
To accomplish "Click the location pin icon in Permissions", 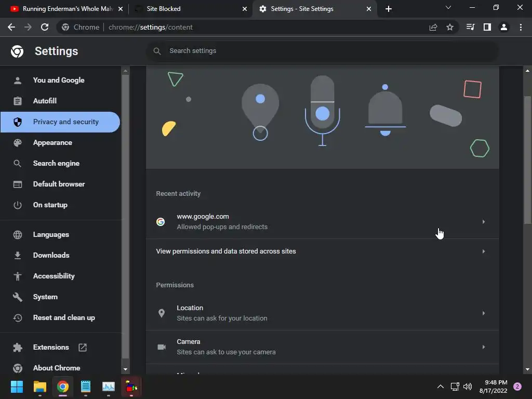I will point(162,313).
